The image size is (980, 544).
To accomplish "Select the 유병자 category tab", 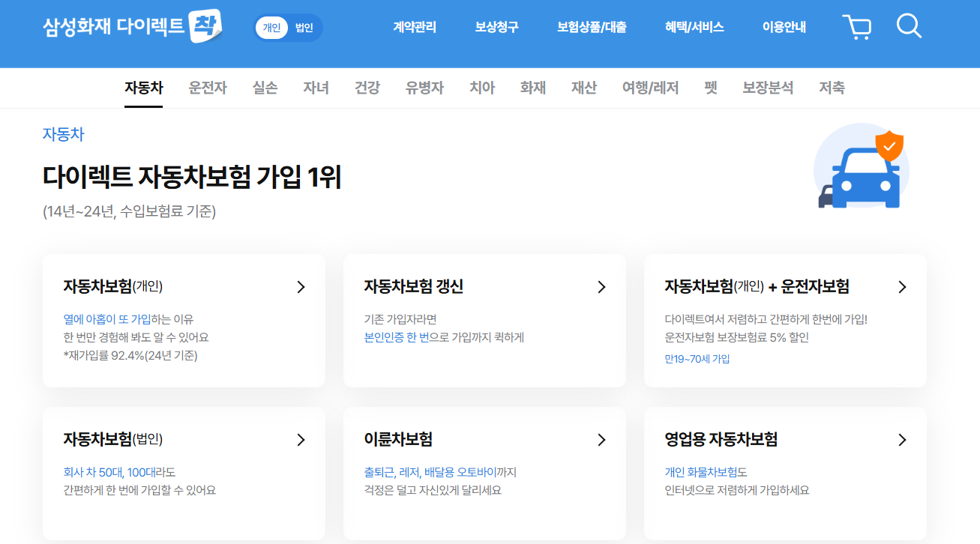I will pos(425,88).
